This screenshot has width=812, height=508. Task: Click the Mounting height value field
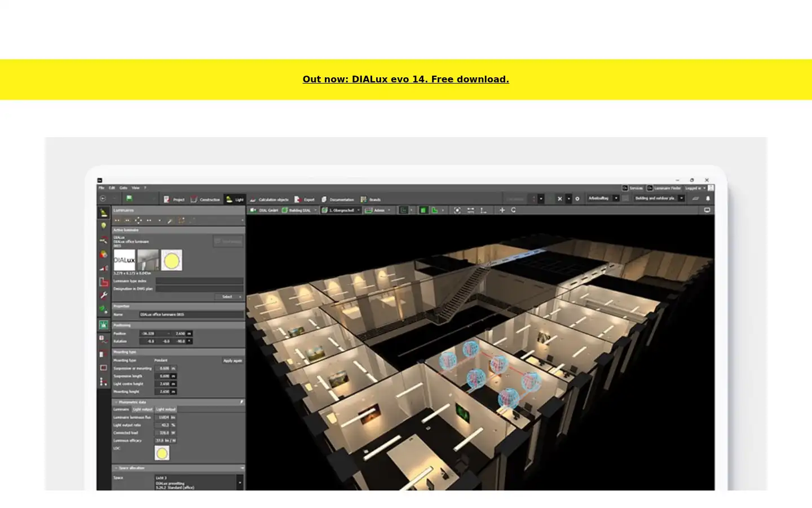pyautogui.click(x=166, y=391)
